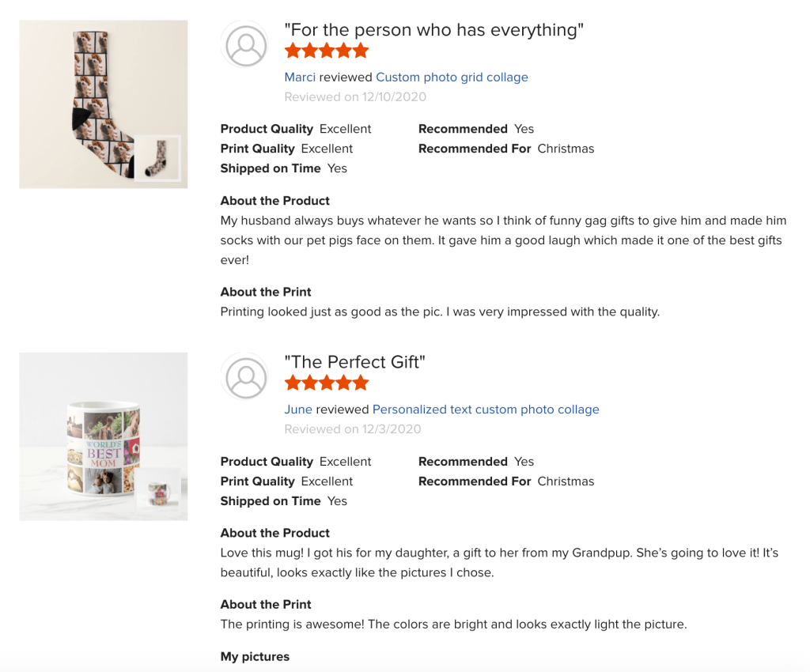810x672 pixels.
Task: Select the small mug inset thumbnail
Action: click(158, 489)
